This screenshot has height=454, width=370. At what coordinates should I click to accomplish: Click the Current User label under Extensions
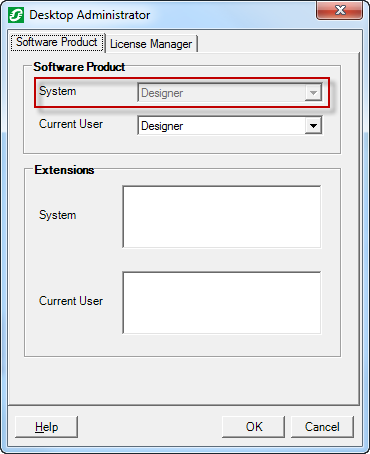[71, 301]
